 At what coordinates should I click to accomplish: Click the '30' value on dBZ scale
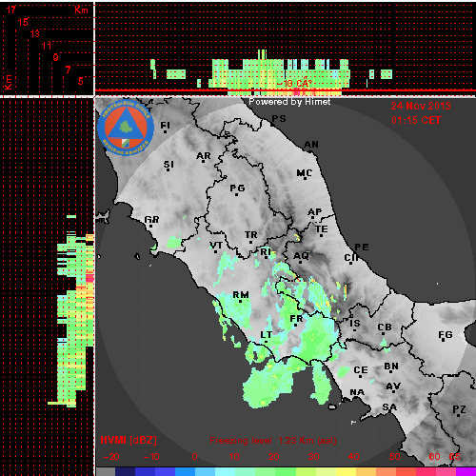click(313, 457)
